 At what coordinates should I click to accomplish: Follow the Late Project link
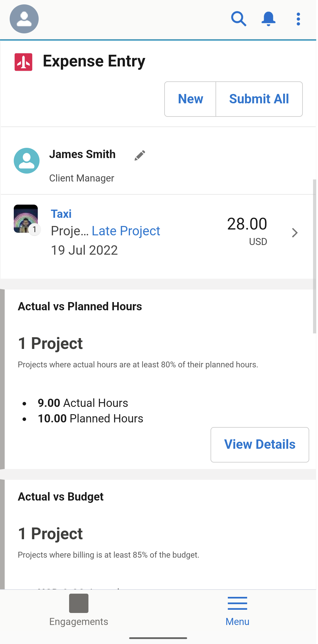(126, 231)
